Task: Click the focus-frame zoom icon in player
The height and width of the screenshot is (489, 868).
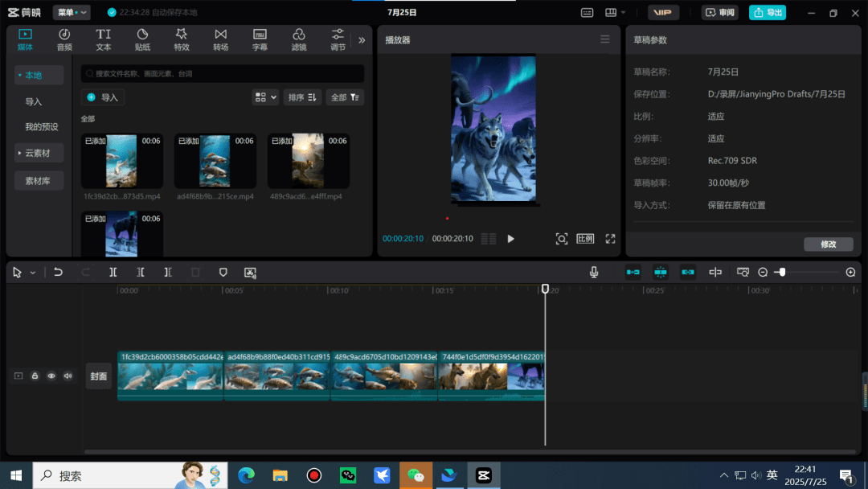Action: (x=561, y=239)
